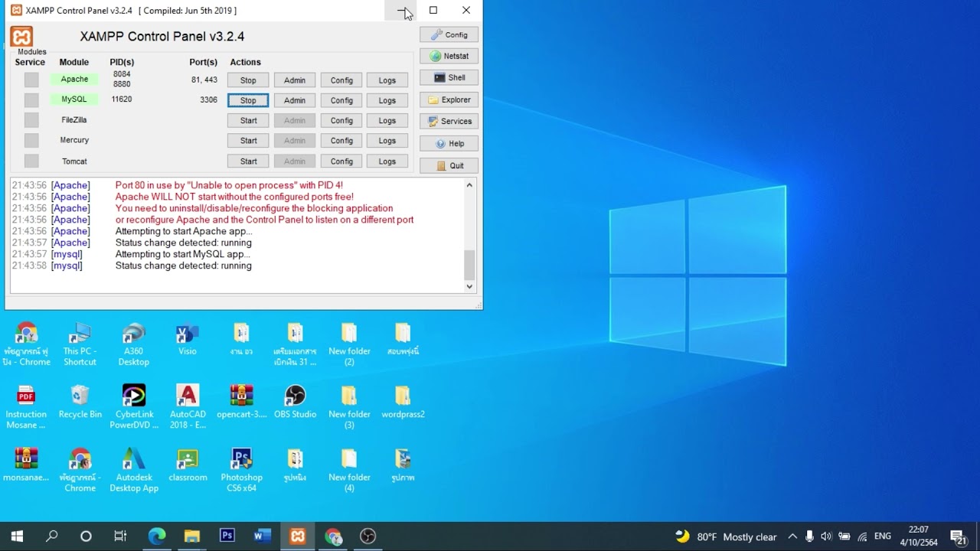This screenshot has height=551, width=980.
Task: Open Explorer from the XAMPP sidebar
Action: pyautogui.click(x=449, y=99)
